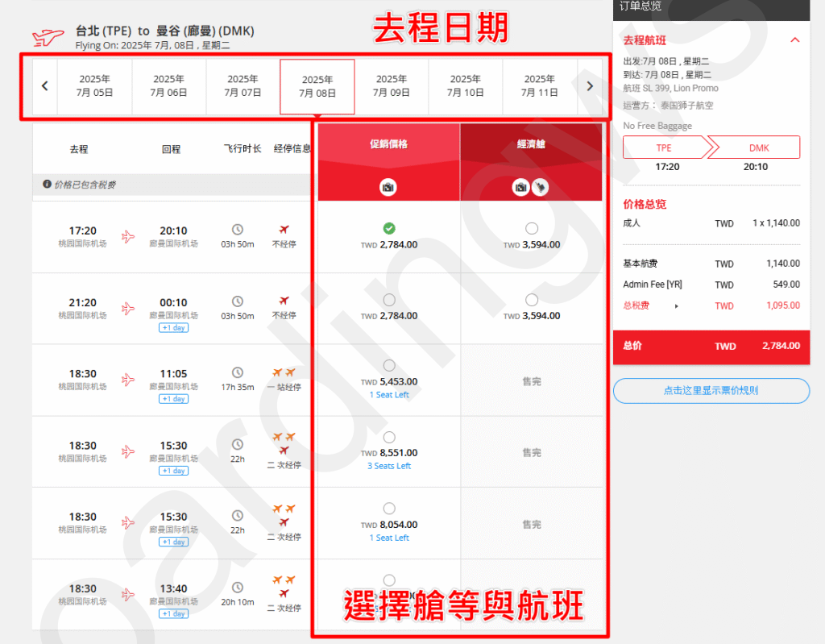The height and width of the screenshot is (644, 825).
Task: Select promo fare TWD 8,551.00 radio button
Action: [389, 437]
